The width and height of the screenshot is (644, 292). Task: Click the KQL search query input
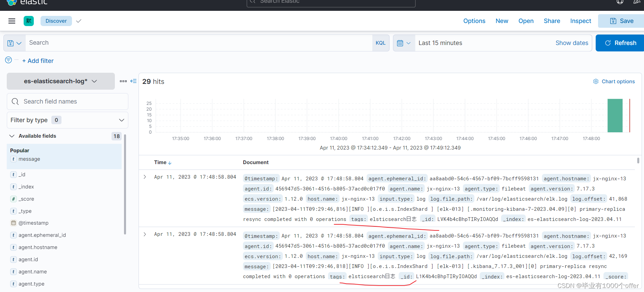click(199, 43)
